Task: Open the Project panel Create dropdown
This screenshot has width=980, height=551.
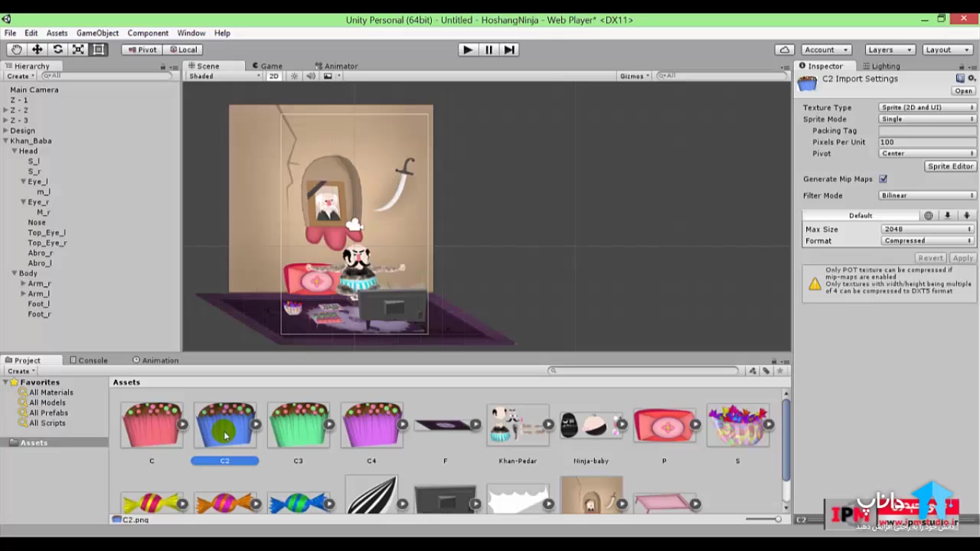Action: (x=21, y=371)
